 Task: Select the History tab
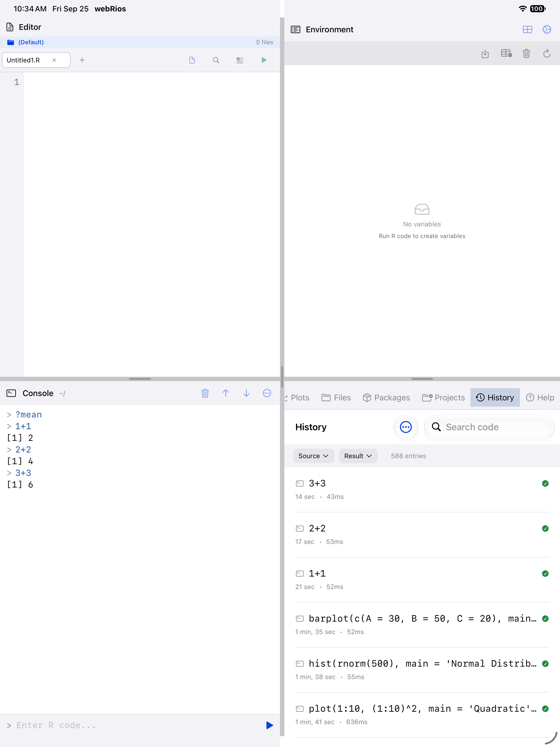(x=495, y=397)
